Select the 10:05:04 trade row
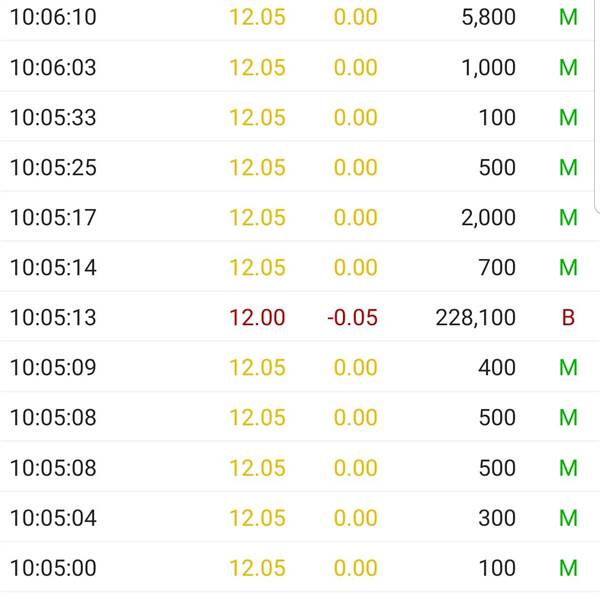Image resolution: width=600 pixels, height=600 pixels. pyautogui.click(x=297, y=517)
